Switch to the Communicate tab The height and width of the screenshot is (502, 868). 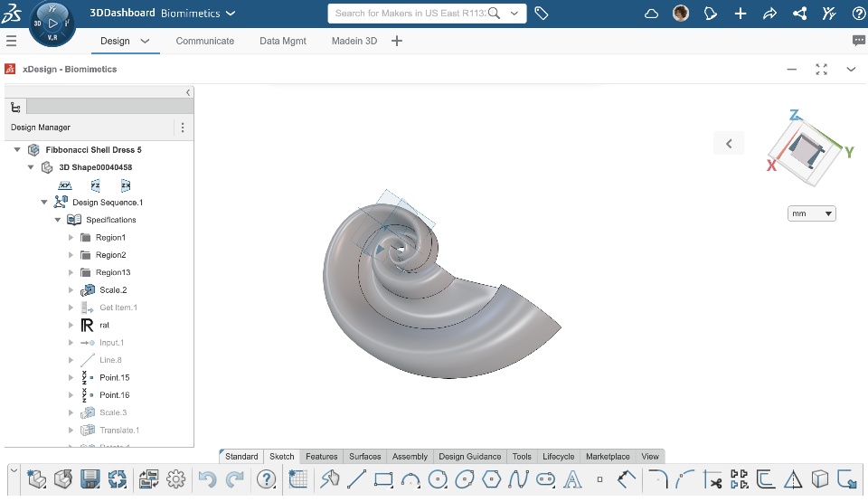tap(205, 41)
